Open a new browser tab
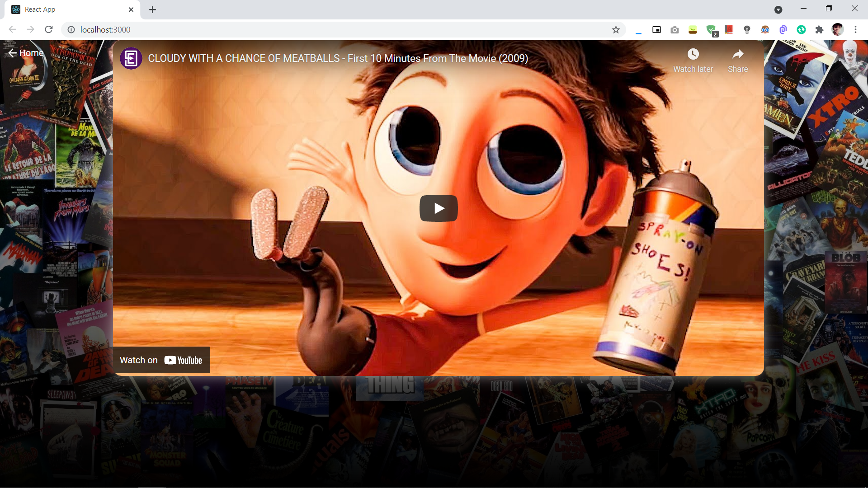This screenshot has width=868, height=488. [152, 9]
